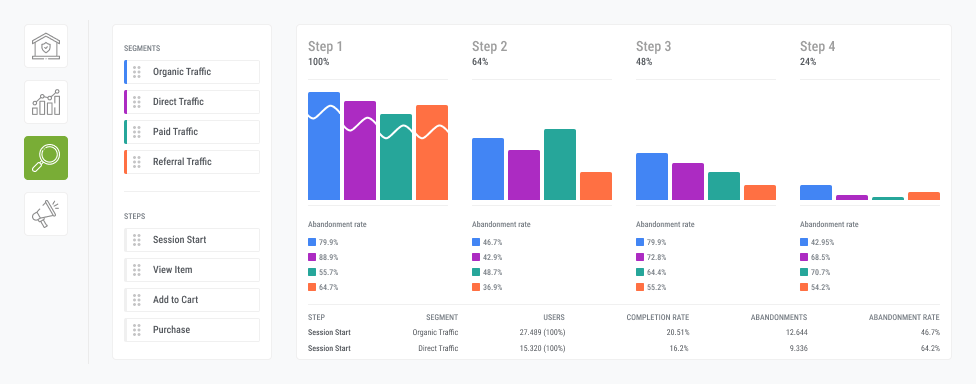Choose the Add to Cart step

(x=192, y=300)
